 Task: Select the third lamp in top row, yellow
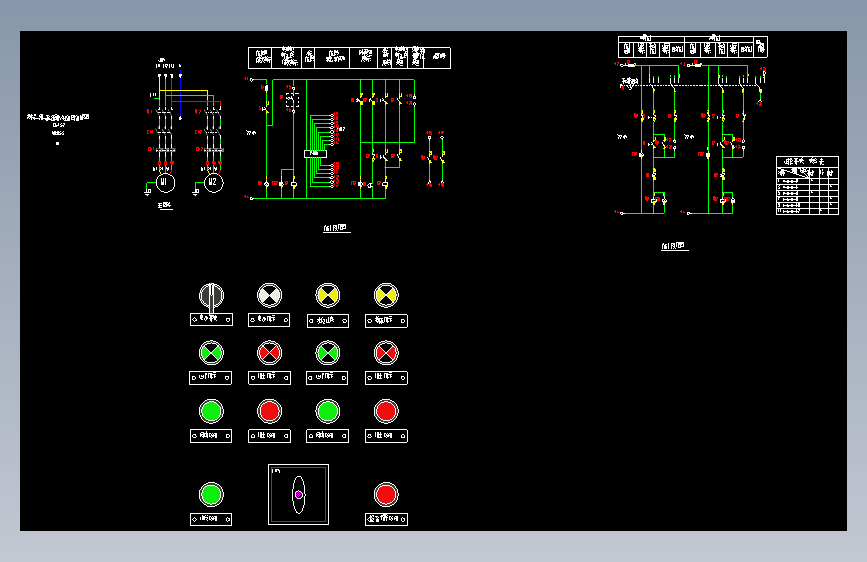(x=327, y=295)
